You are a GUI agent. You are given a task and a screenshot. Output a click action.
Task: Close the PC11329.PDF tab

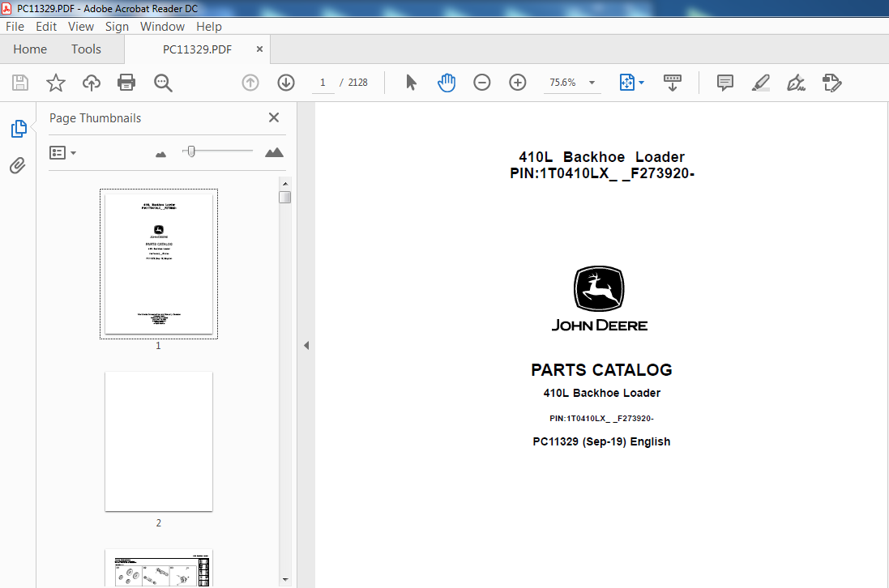(259, 49)
